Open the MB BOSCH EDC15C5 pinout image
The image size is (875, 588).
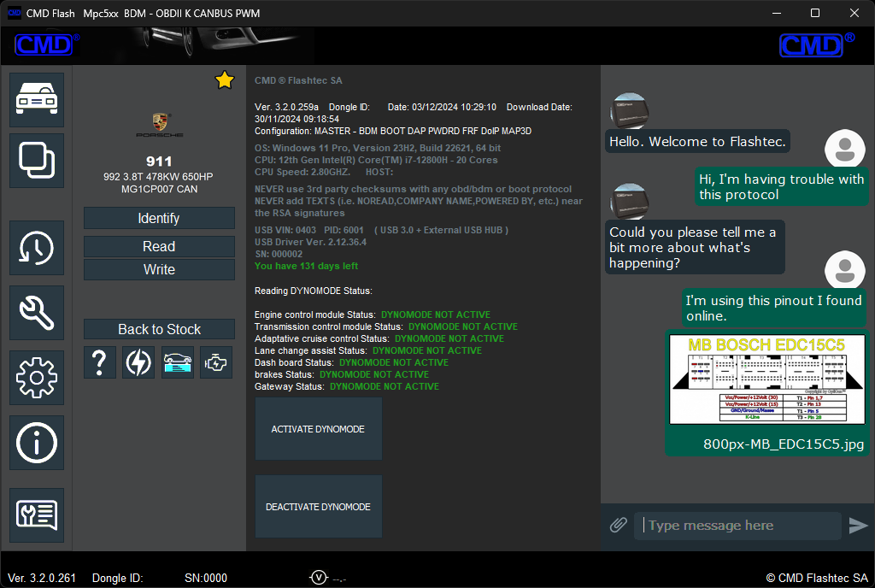coord(766,380)
